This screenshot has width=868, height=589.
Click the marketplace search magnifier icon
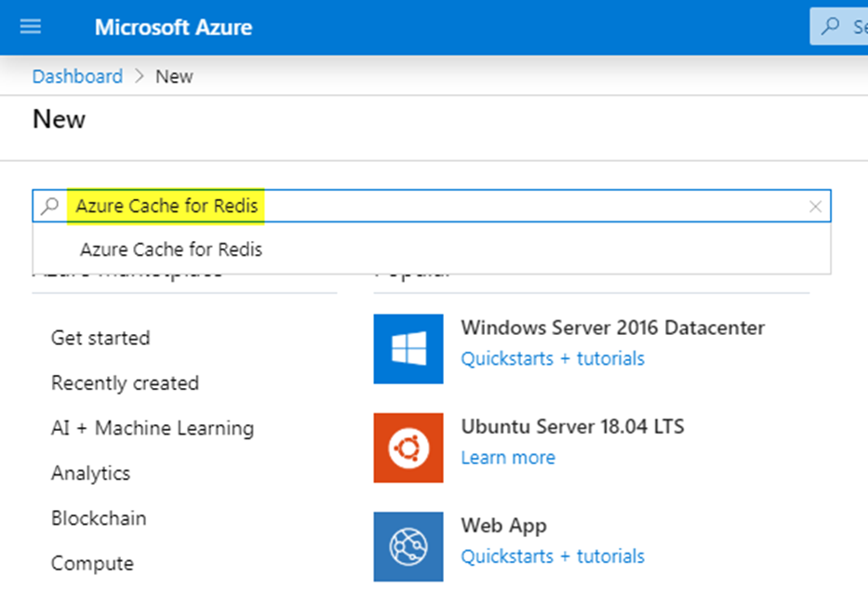50,206
